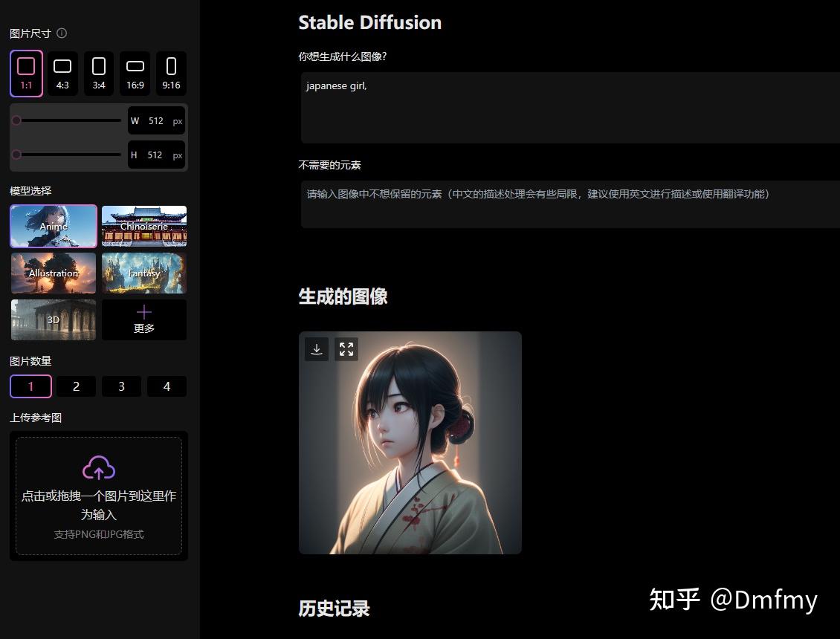840x639 pixels.
Task: Open more models with 更多 button
Action: click(144, 319)
